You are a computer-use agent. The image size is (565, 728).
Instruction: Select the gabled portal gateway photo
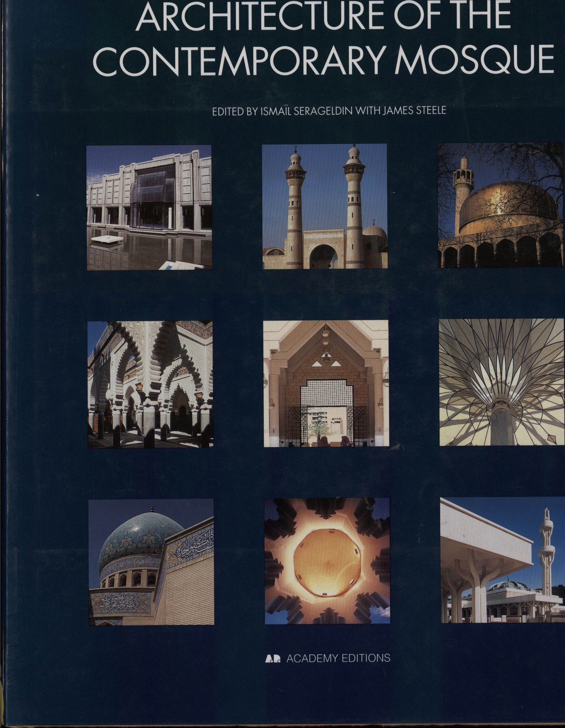coord(326,383)
